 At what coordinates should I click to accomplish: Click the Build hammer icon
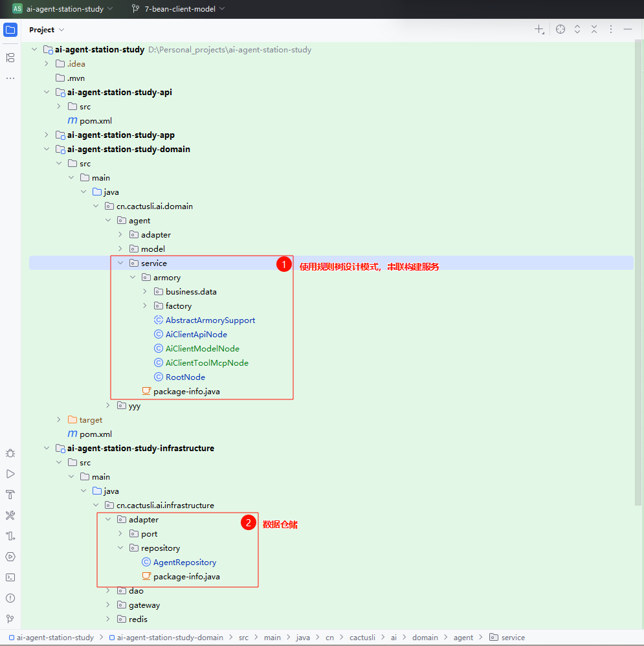10,495
